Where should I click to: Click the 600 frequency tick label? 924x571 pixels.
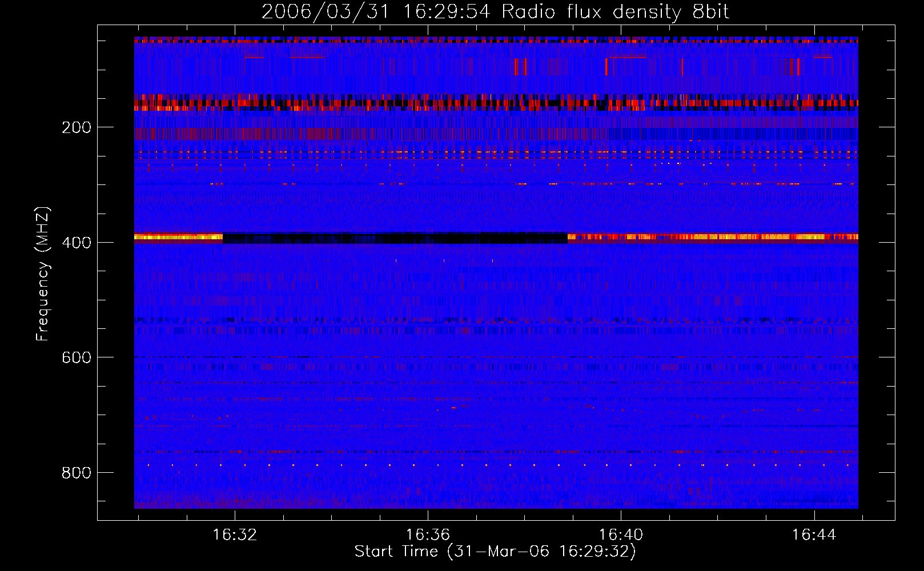[76, 357]
